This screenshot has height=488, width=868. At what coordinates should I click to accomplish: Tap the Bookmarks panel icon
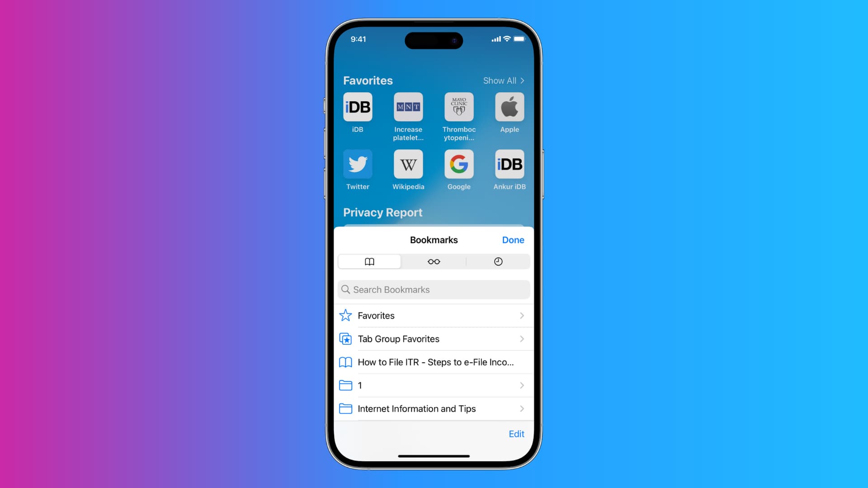coord(370,261)
